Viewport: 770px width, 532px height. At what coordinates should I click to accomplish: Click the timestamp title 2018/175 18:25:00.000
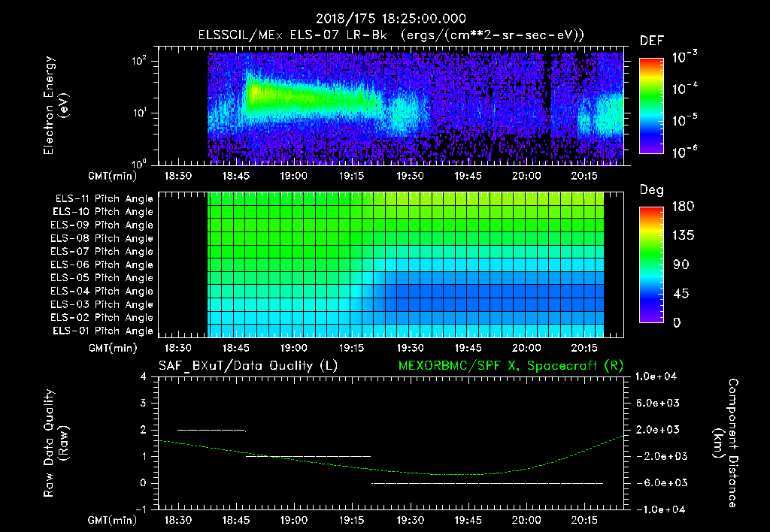[391, 19]
